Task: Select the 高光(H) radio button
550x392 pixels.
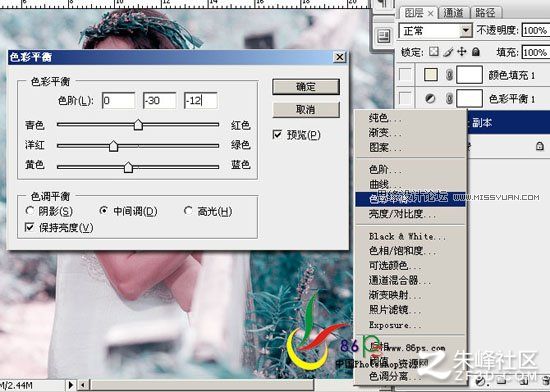Action: click(188, 211)
